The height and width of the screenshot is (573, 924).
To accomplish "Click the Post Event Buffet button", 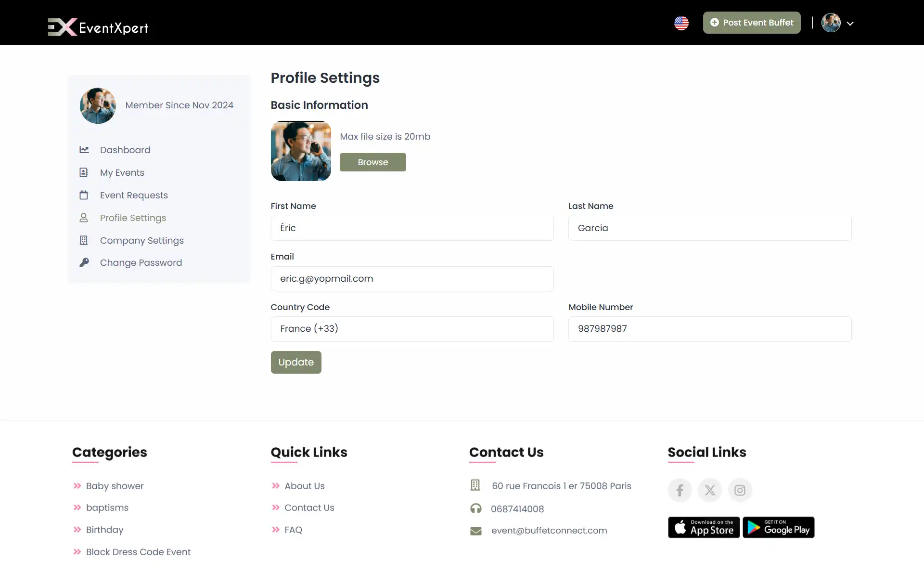I will 752,23.
